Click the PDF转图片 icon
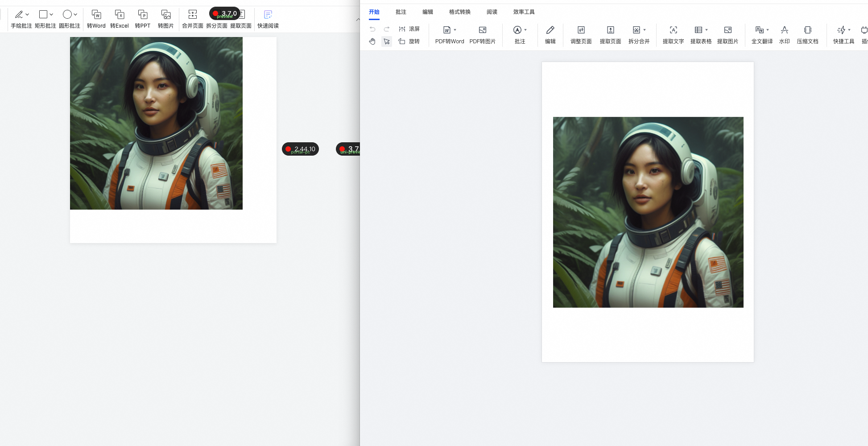Screen dimensions: 868x446 483,30
